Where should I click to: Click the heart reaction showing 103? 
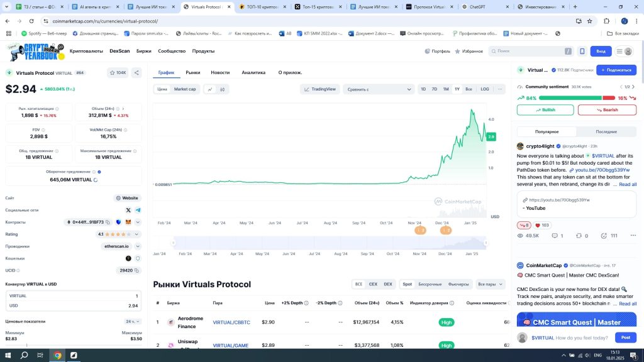click(x=542, y=226)
